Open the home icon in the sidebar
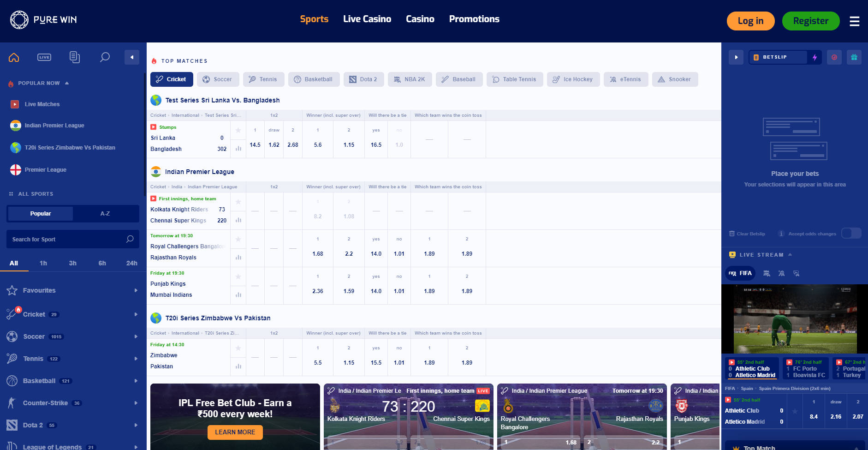The height and width of the screenshot is (450, 868). coord(14,57)
